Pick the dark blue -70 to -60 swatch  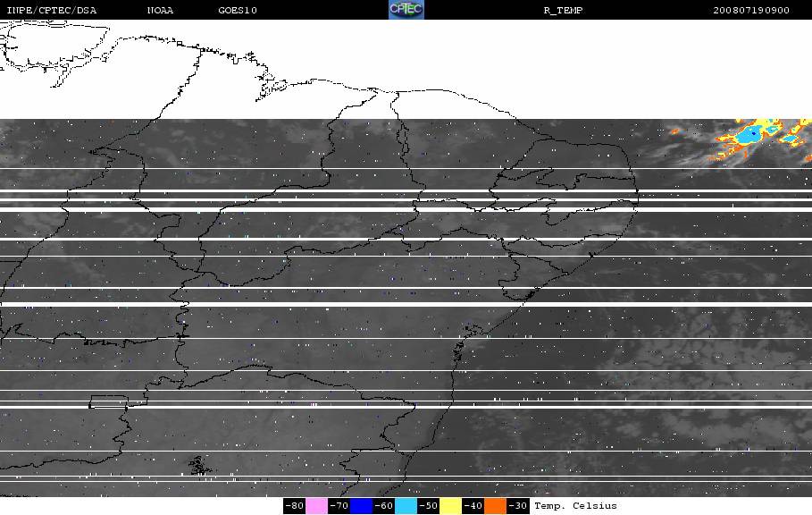coord(361,506)
